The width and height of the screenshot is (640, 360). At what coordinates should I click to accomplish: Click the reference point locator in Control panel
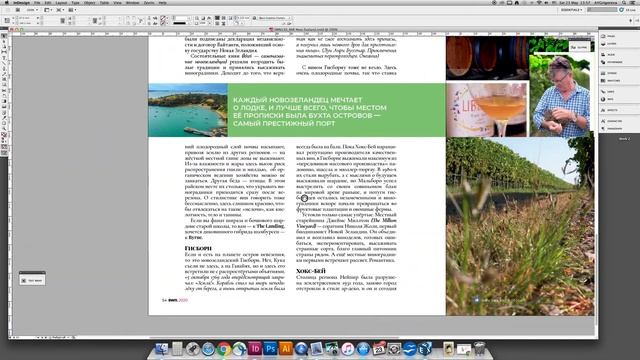click(7, 20)
